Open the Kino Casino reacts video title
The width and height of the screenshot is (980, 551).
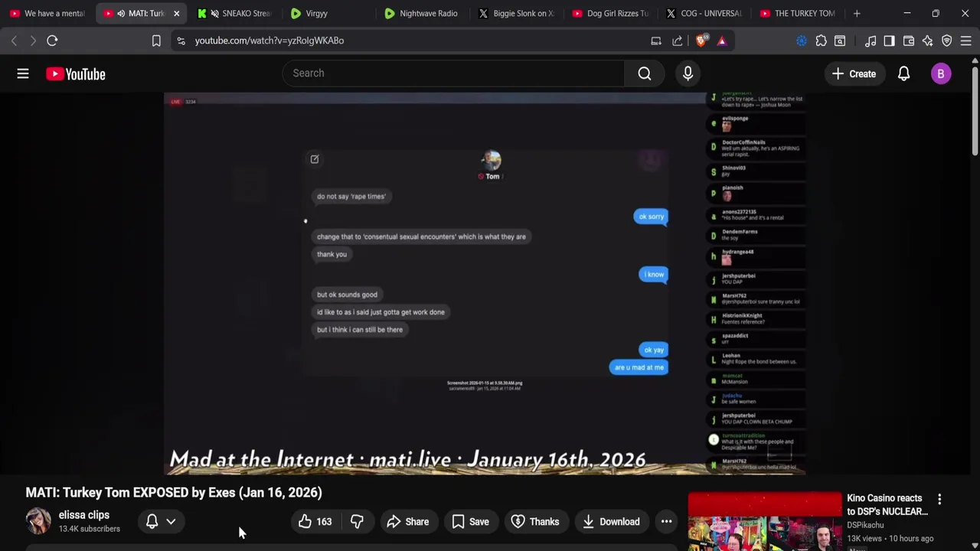coord(887,505)
